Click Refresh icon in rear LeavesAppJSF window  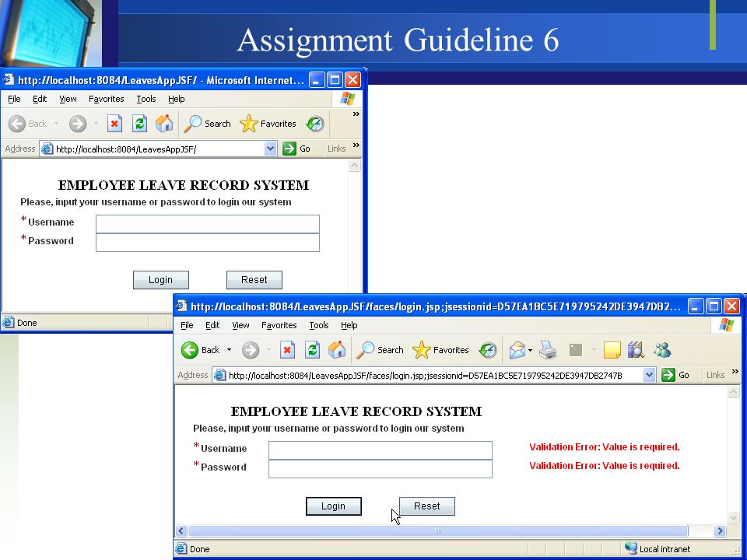tap(139, 124)
